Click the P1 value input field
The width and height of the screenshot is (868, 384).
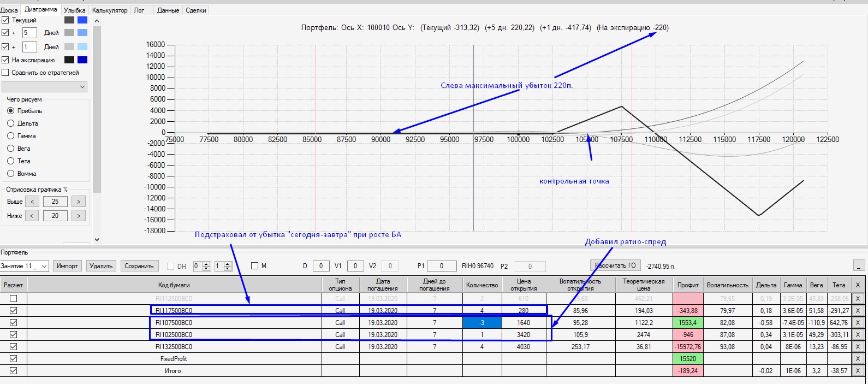442,266
